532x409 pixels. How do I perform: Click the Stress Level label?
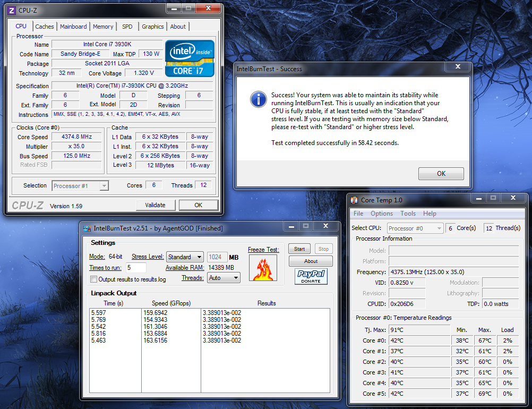click(x=148, y=257)
